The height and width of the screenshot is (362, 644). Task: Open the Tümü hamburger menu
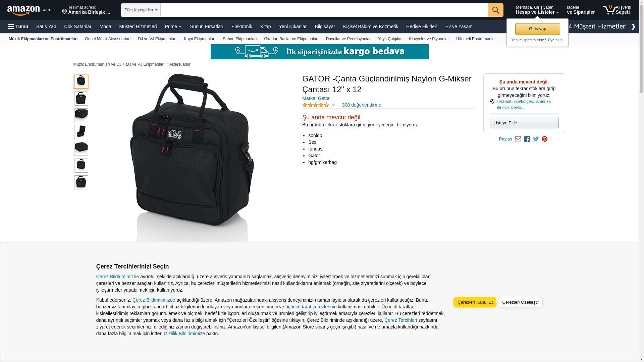[x=18, y=26]
